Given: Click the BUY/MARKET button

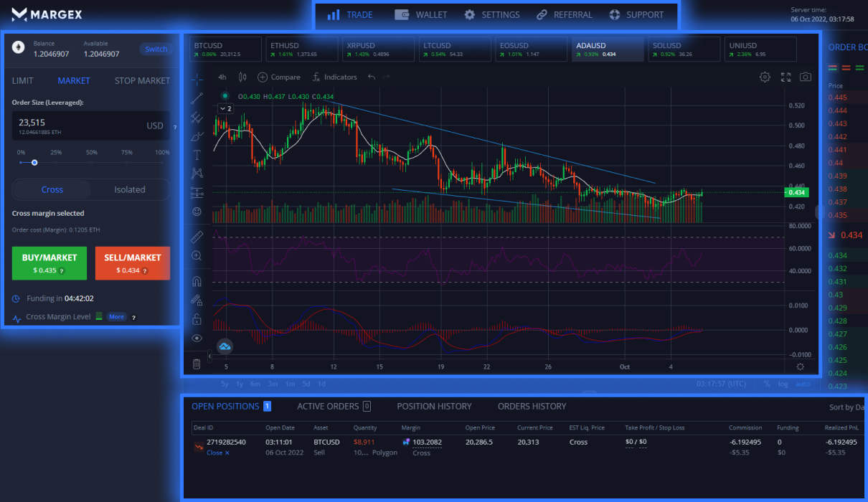Looking at the screenshot, I should pos(49,263).
